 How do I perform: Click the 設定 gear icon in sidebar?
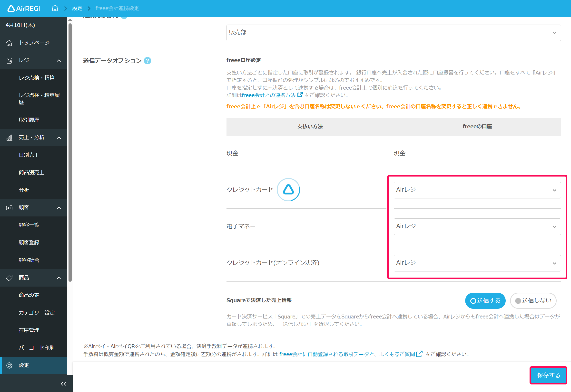tap(9, 365)
